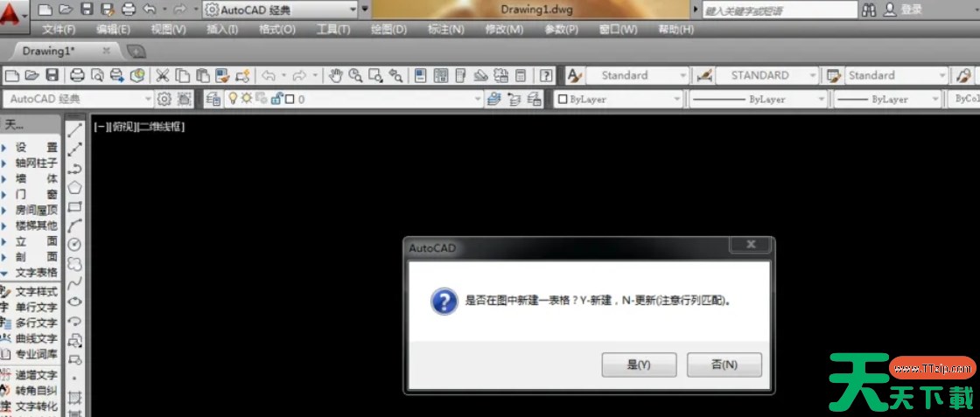Click the Paste clipboard icon
This screenshot has width=980, height=417.
click(202, 75)
